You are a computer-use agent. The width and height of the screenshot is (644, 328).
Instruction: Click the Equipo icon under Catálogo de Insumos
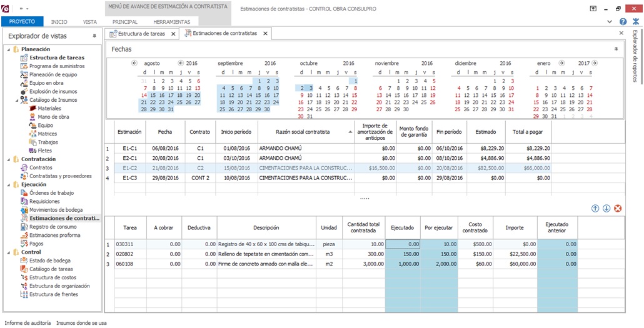coord(33,125)
